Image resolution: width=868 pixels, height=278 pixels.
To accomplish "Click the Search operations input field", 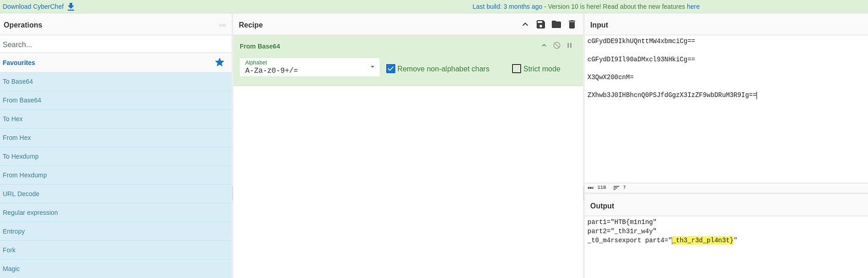I will pos(116,44).
